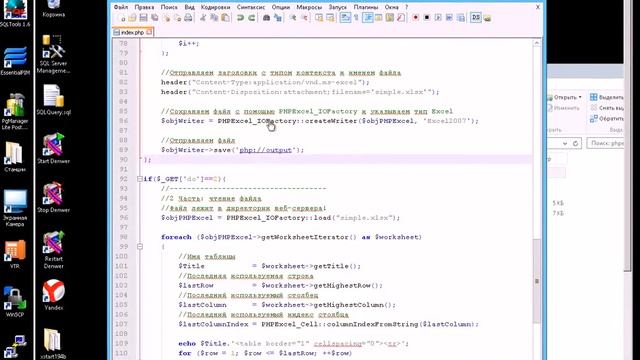Click the Redo arrow toolbar icon
The width and height of the screenshot is (640, 360).
point(252,18)
